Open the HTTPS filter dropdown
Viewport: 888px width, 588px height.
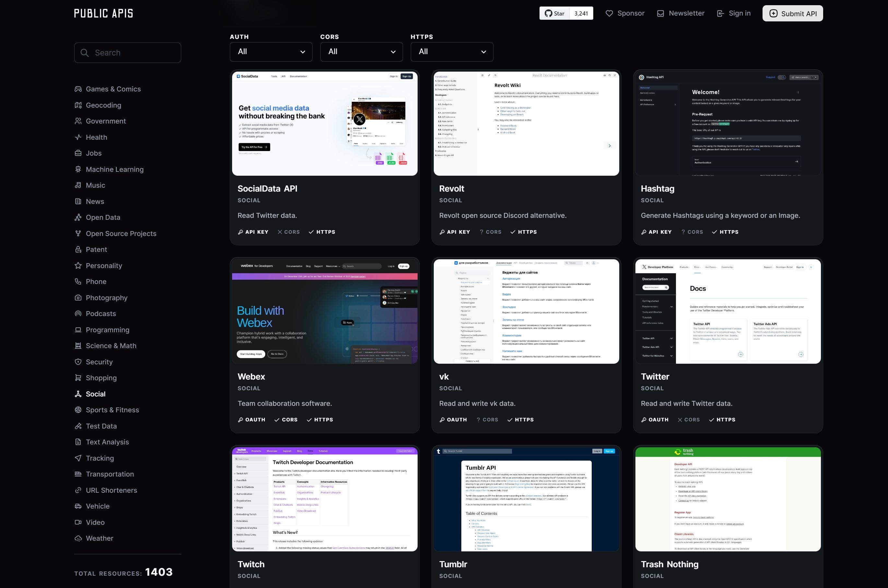pyautogui.click(x=452, y=51)
